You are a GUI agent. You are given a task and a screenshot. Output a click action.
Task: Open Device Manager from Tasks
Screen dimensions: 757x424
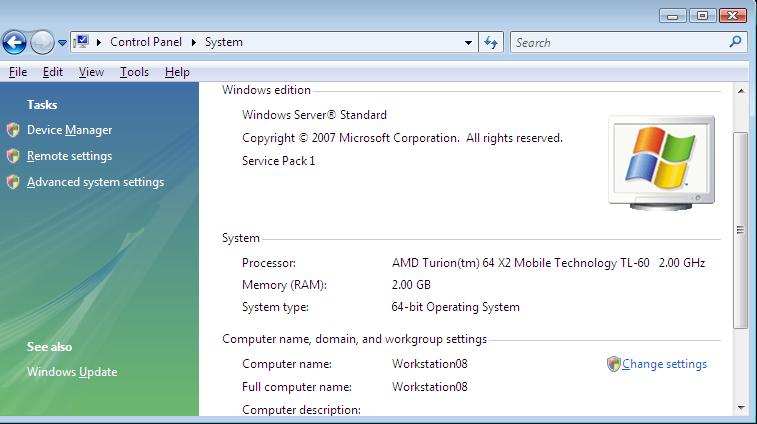[70, 130]
